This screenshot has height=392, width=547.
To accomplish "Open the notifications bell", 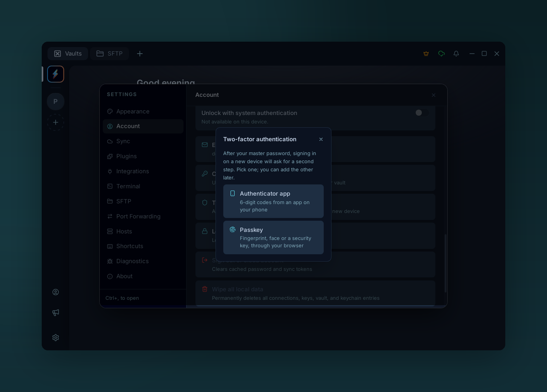I will coord(456,54).
